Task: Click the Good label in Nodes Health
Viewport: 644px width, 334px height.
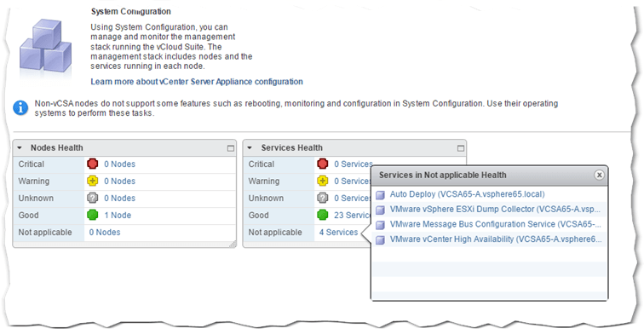Action: coord(28,215)
